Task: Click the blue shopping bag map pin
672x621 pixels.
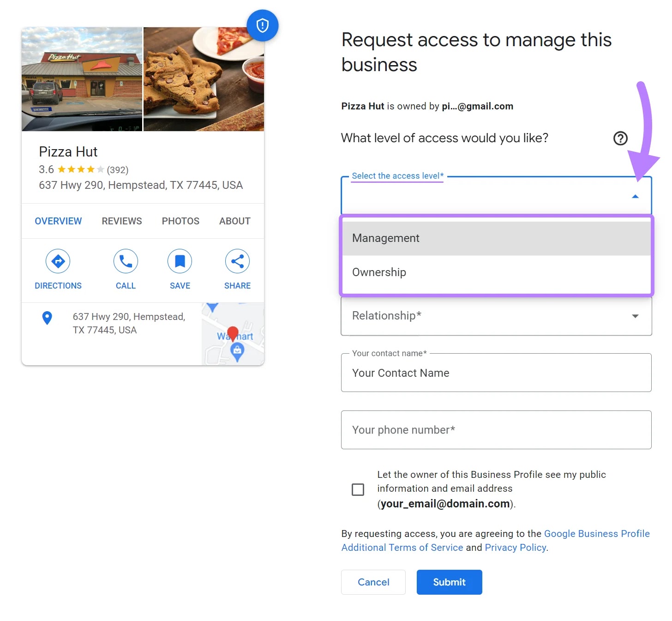Action: point(237,353)
